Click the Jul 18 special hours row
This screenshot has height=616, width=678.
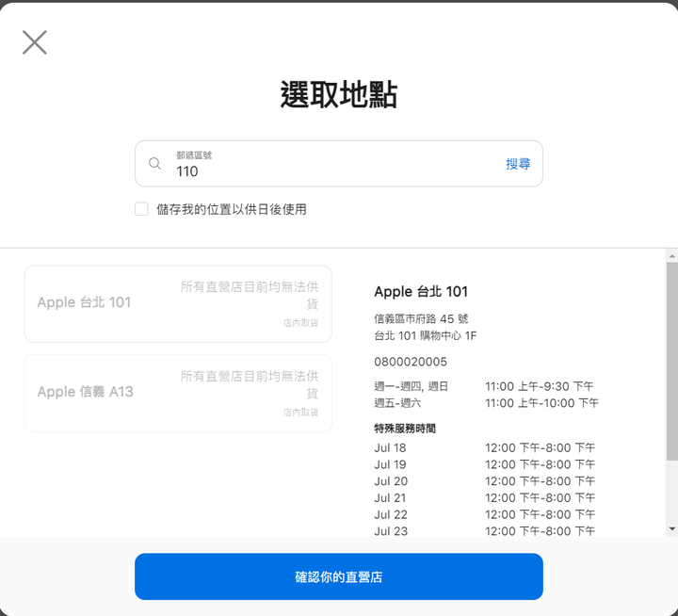pyautogui.click(x=484, y=447)
